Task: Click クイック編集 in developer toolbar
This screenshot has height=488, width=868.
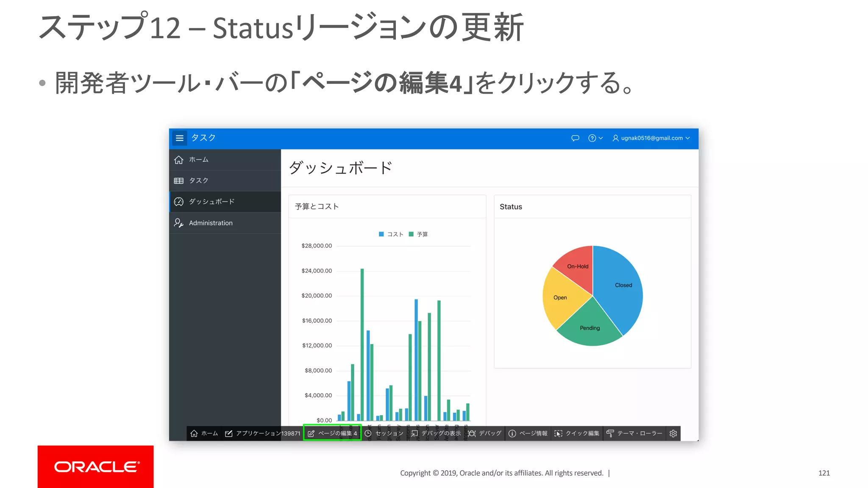Action: tap(577, 433)
